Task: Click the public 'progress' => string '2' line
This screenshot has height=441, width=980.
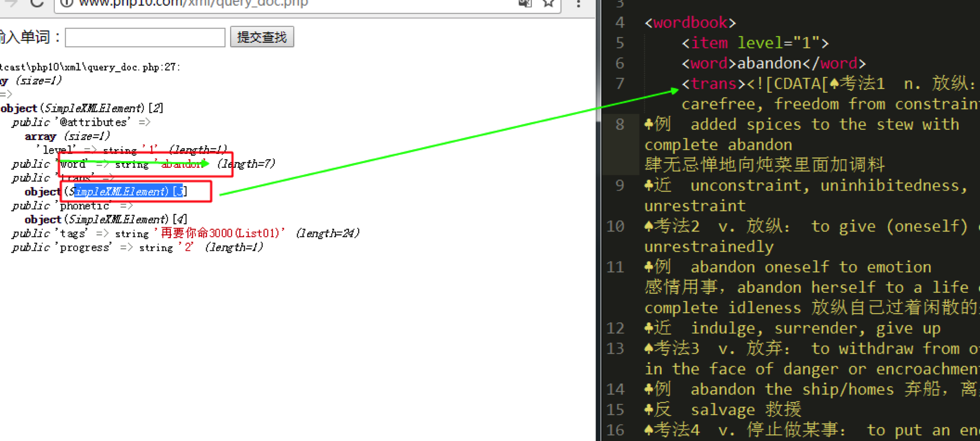Action: pyautogui.click(x=137, y=248)
